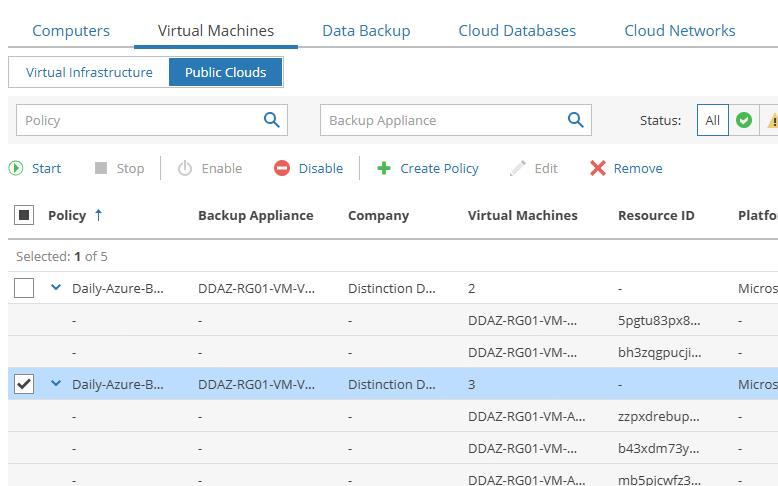This screenshot has height=486, width=778.
Task: Click the Backup Appliance search magnifier icon
Action: 575,120
